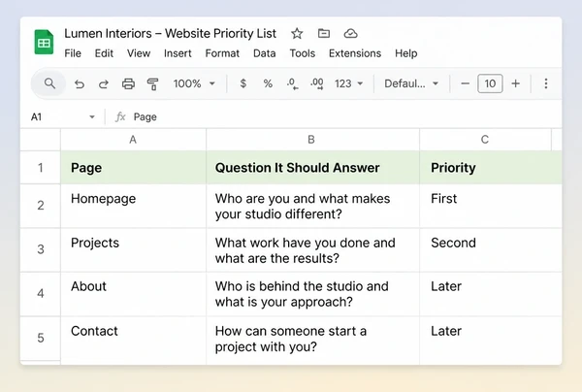Viewport: 582px width, 392px height.
Task: Open the View menu
Action: pyautogui.click(x=139, y=53)
